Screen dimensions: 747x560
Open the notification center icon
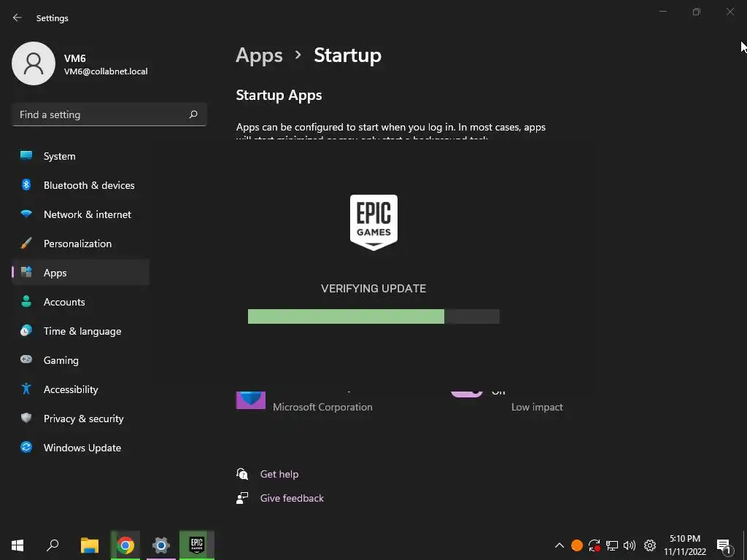(x=724, y=546)
